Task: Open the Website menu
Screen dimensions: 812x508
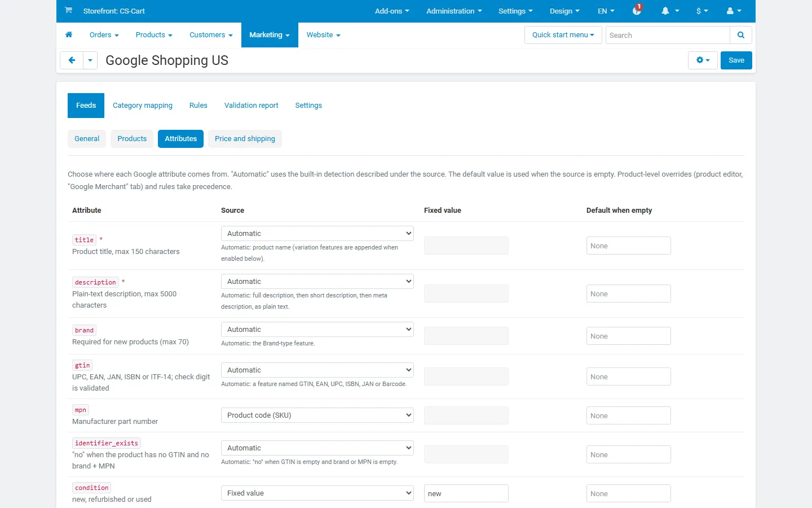Action: [324, 35]
